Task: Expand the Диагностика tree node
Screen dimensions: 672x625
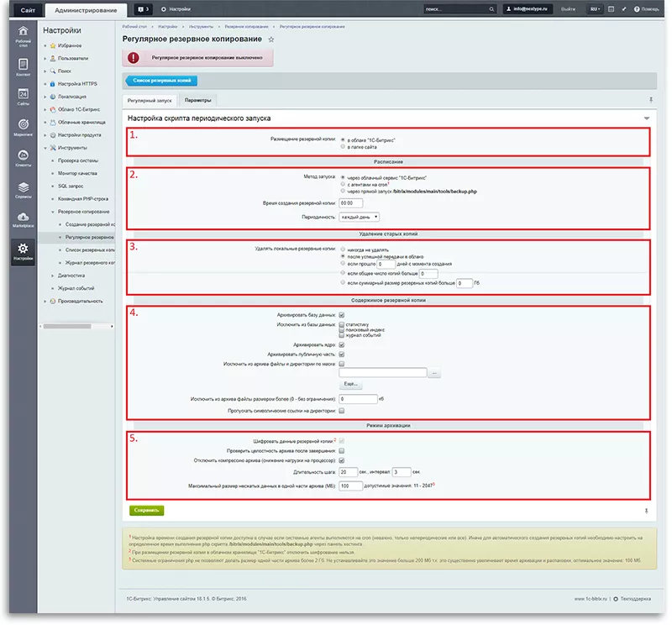Action: pos(53,276)
